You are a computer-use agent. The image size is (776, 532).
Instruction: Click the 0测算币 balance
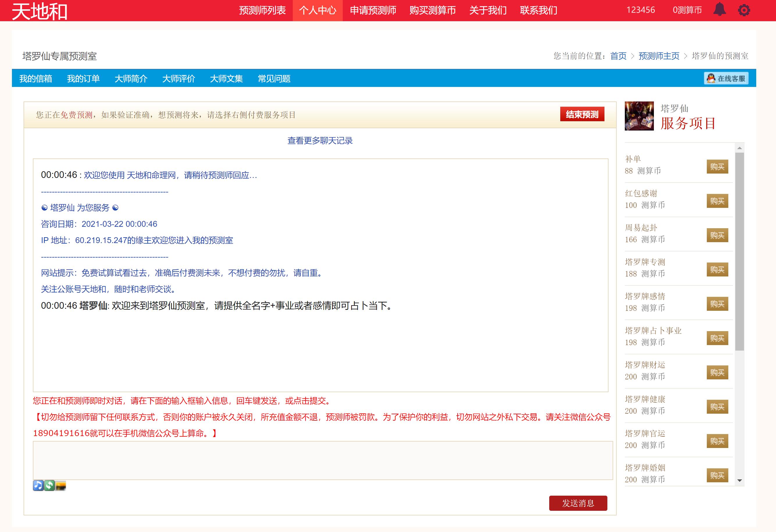coord(687,10)
